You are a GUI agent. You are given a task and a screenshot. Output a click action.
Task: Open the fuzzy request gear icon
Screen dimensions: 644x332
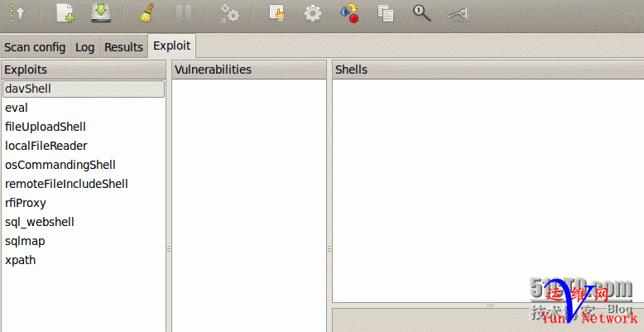[313, 13]
